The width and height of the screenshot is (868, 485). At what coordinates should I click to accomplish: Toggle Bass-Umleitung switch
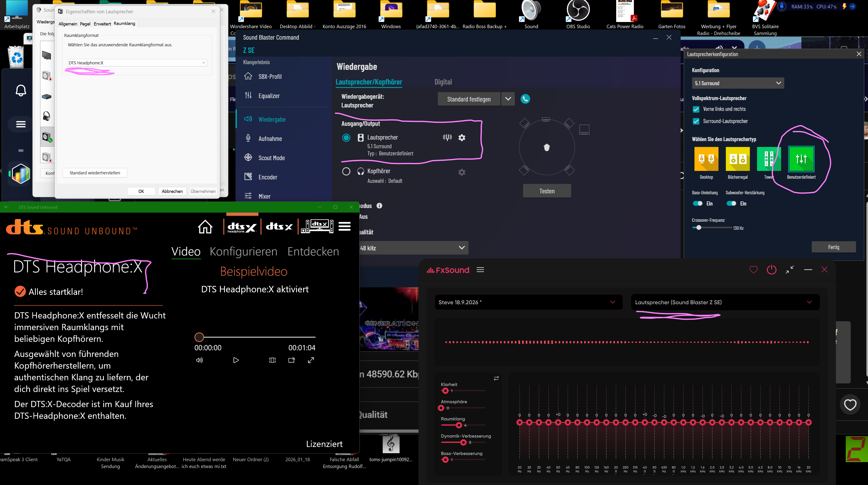point(697,203)
